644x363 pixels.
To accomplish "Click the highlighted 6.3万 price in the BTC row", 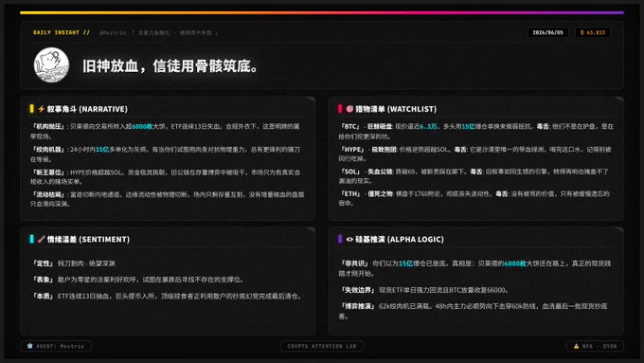I will 428,126.
